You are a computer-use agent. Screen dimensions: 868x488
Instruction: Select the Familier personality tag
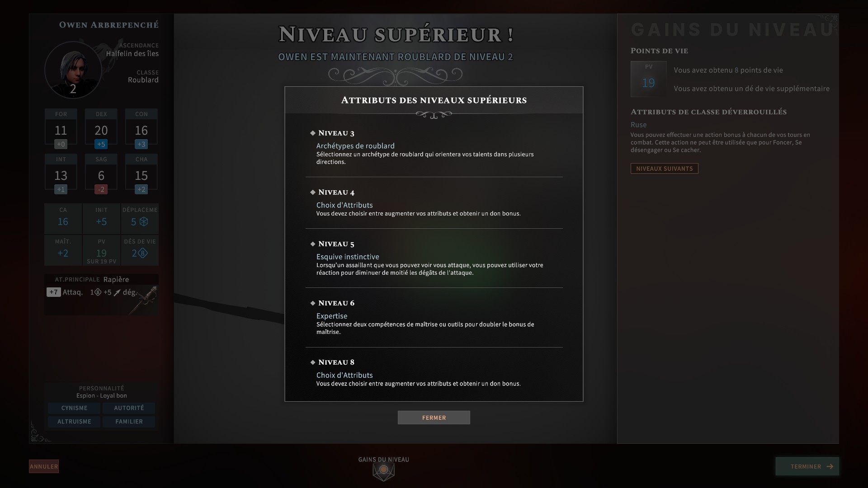coord(129,422)
